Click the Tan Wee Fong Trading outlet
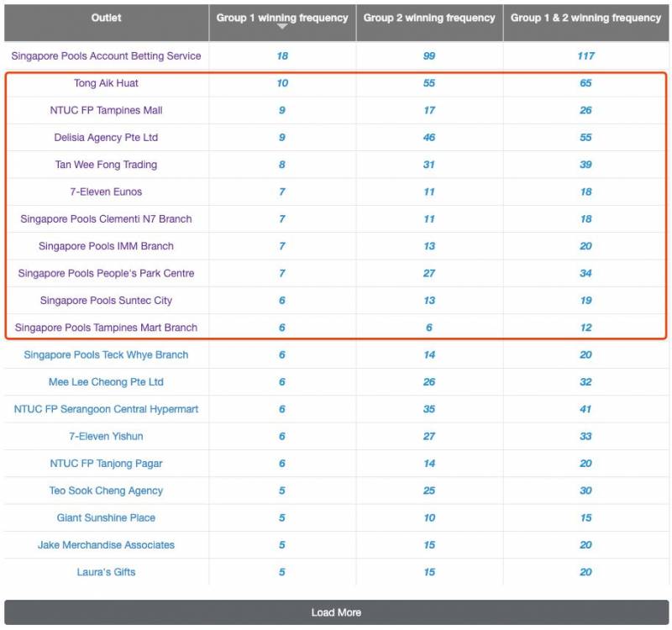Viewport: 672px width, 630px height. pos(107,165)
